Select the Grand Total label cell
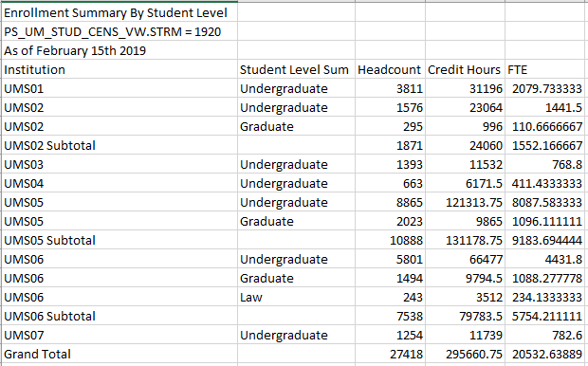Viewport: 588px width, 366px height. pos(119,354)
